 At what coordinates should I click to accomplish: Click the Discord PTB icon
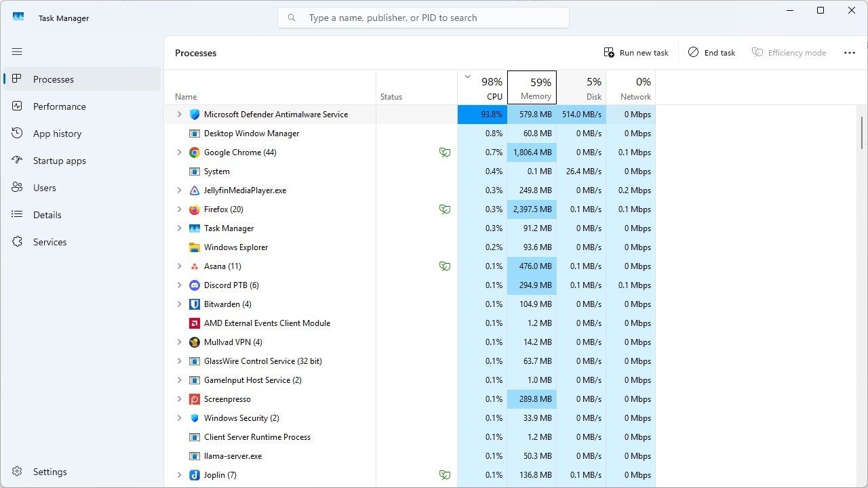195,285
